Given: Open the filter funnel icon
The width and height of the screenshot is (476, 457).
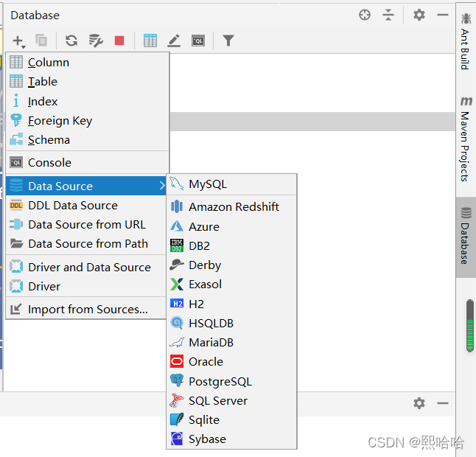Looking at the screenshot, I should pos(228,41).
